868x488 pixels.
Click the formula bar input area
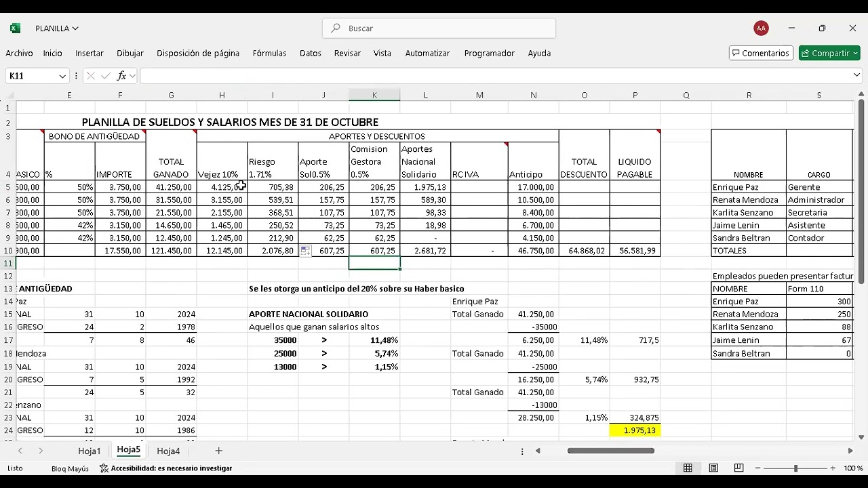[495, 76]
